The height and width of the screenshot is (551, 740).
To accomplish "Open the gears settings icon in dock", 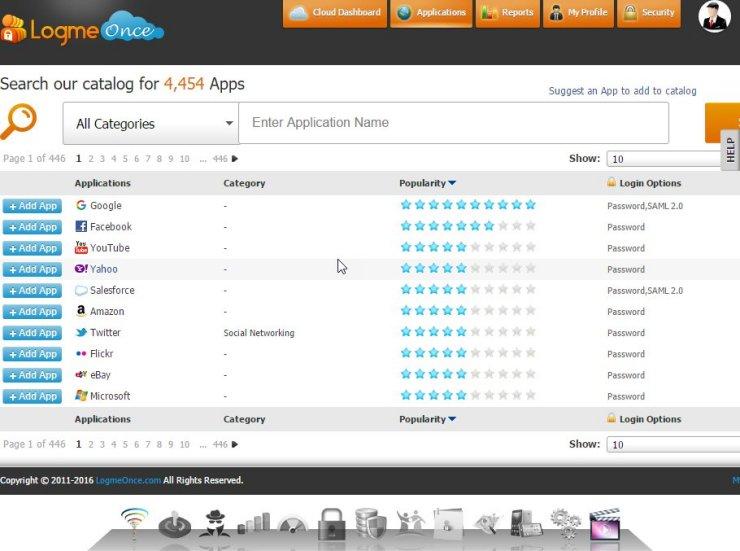I will pyautogui.click(x=565, y=523).
